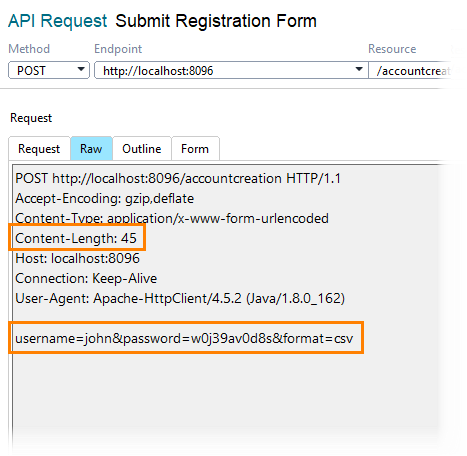Click the Method label
Screen dimensions: 467x456
pos(29,49)
